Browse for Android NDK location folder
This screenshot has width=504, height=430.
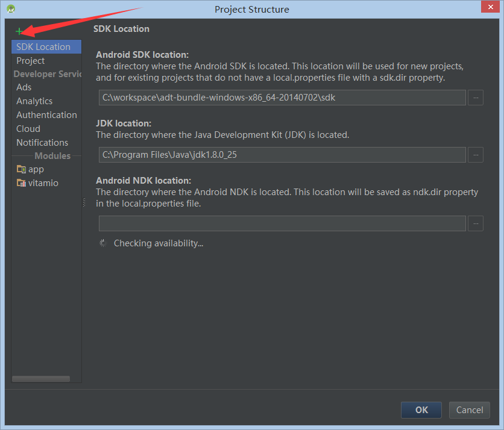[476, 223]
